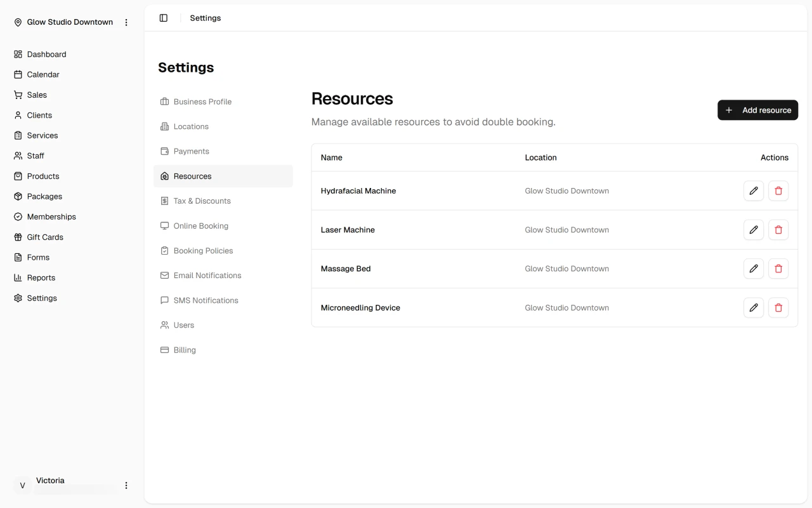The width and height of the screenshot is (812, 508).
Task: Click the Settings breadcrumb in the top bar
Action: 206,18
